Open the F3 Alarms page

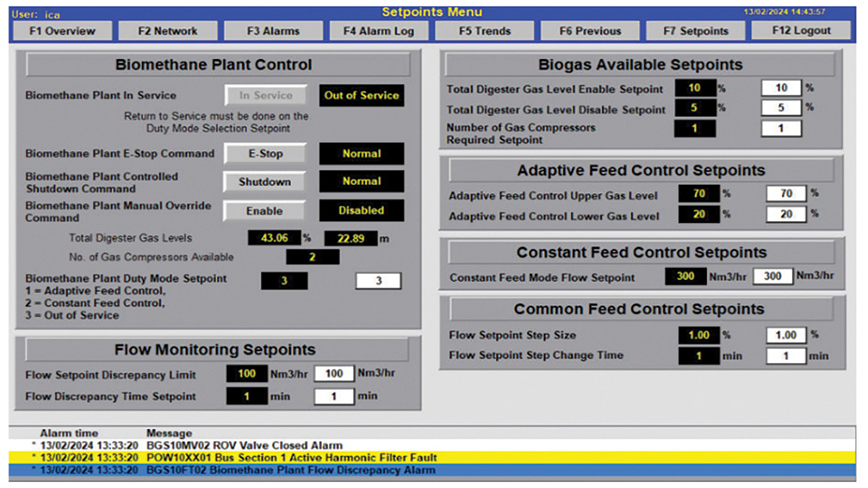tap(273, 31)
